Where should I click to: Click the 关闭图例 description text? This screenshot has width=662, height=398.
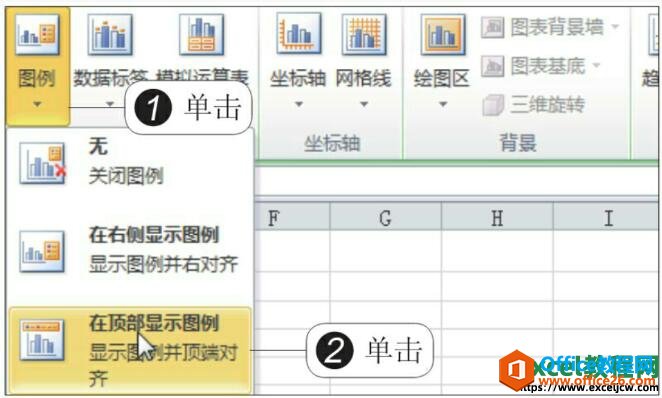click(x=126, y=176)
